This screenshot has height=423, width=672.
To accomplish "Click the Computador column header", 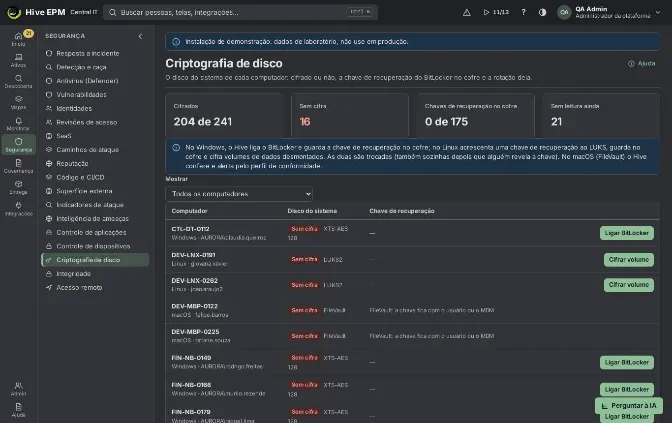I will point(189,211).
